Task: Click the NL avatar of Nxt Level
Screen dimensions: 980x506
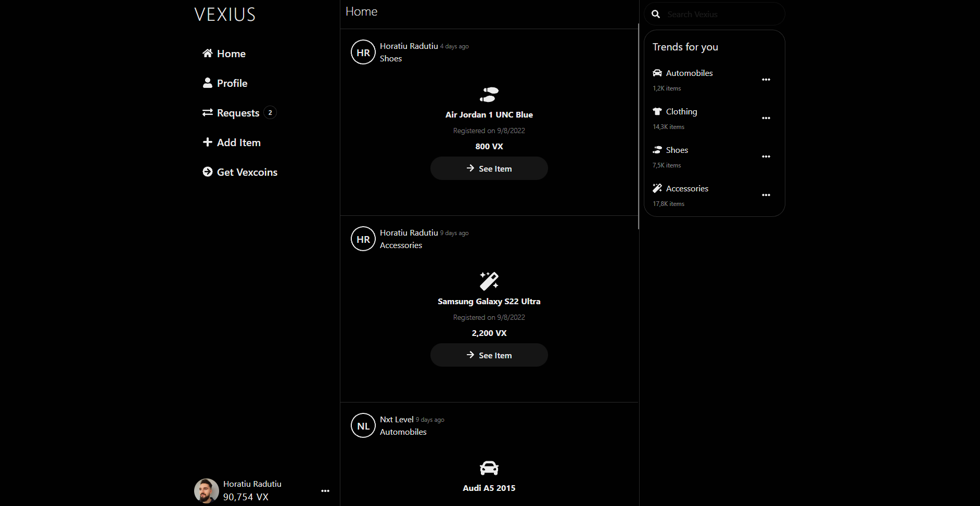Action: pyautogui.click(x=363, y=426)
